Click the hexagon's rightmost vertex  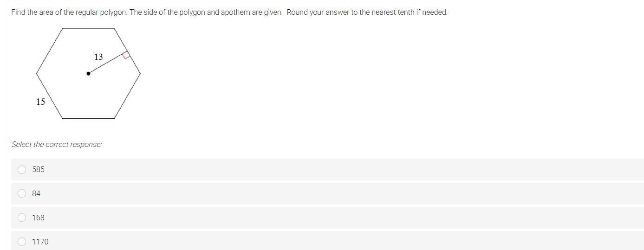pos(140,73)
